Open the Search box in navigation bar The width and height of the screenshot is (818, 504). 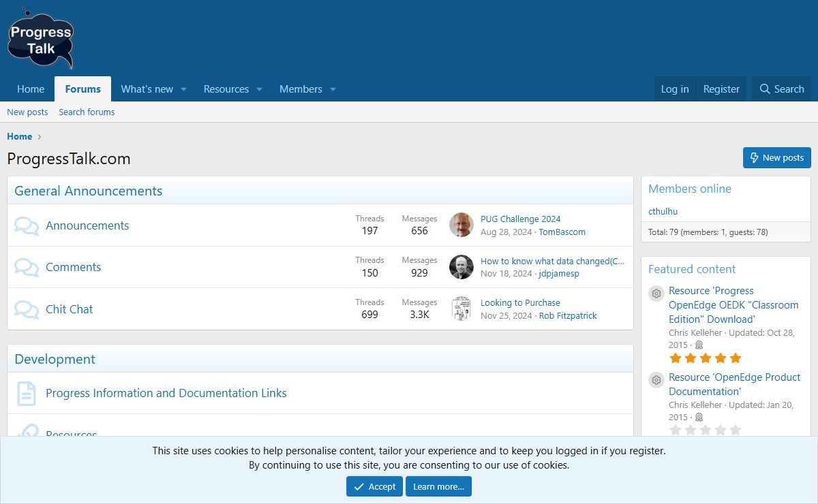(781, 89)
